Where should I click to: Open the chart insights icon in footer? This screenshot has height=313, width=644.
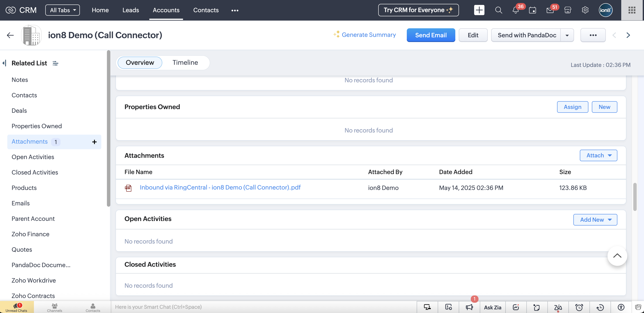[x=516, y=307]
